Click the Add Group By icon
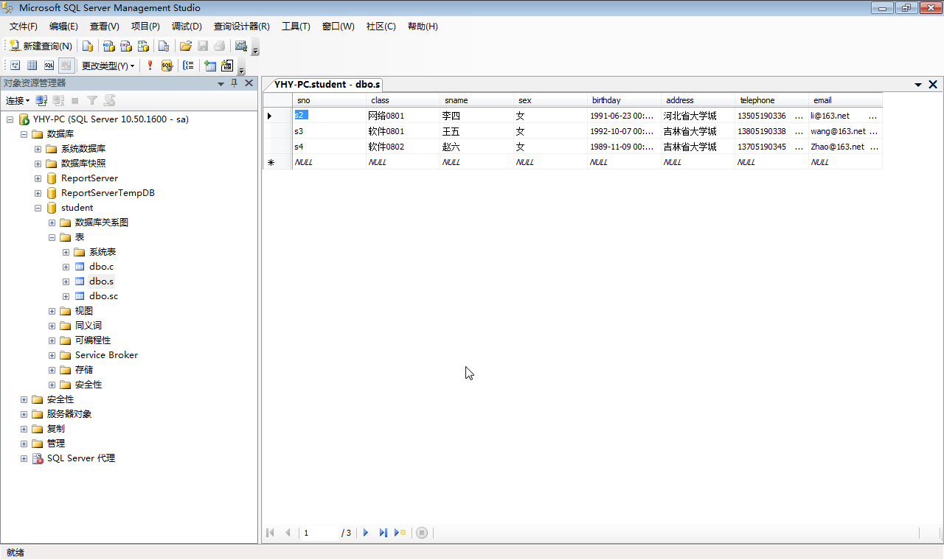 (x=188, y=66)
